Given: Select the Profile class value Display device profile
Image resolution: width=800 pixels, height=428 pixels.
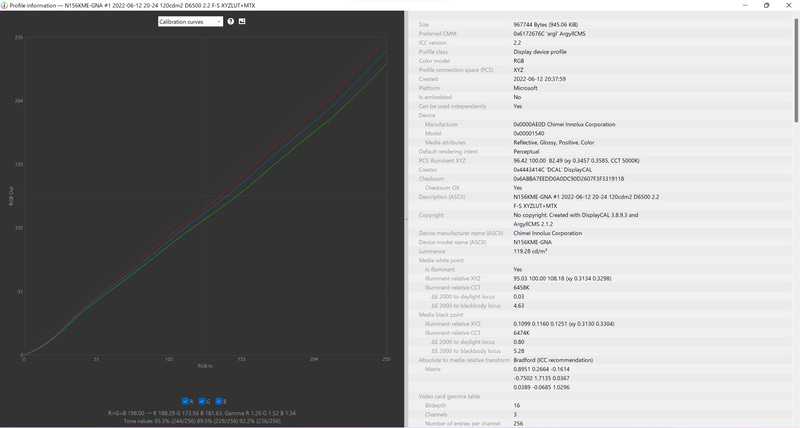Looking at the screenshot, I should 540,52.
